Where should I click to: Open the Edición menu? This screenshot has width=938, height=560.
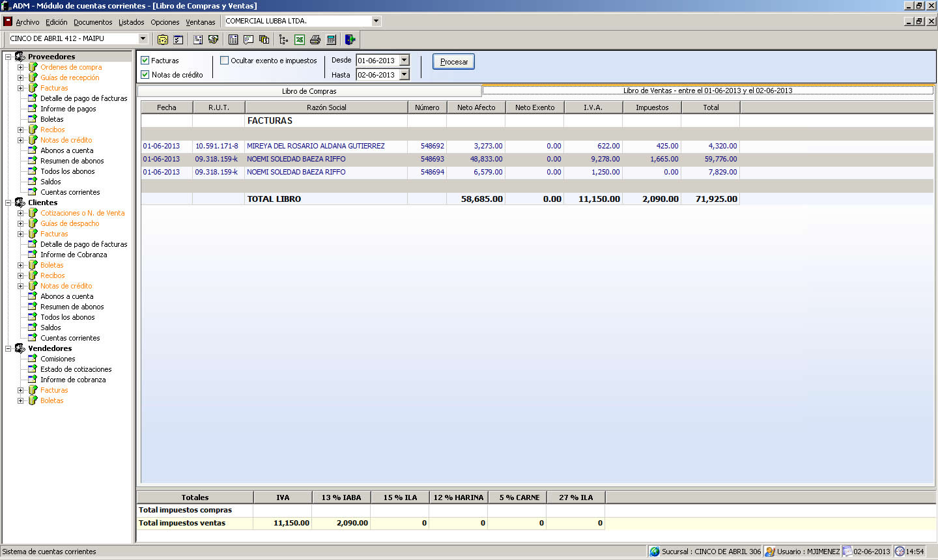56,22
